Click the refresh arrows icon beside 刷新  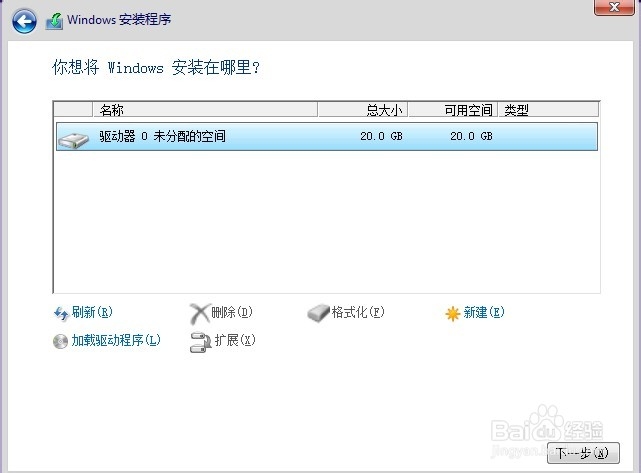click(x=61, y=314)
